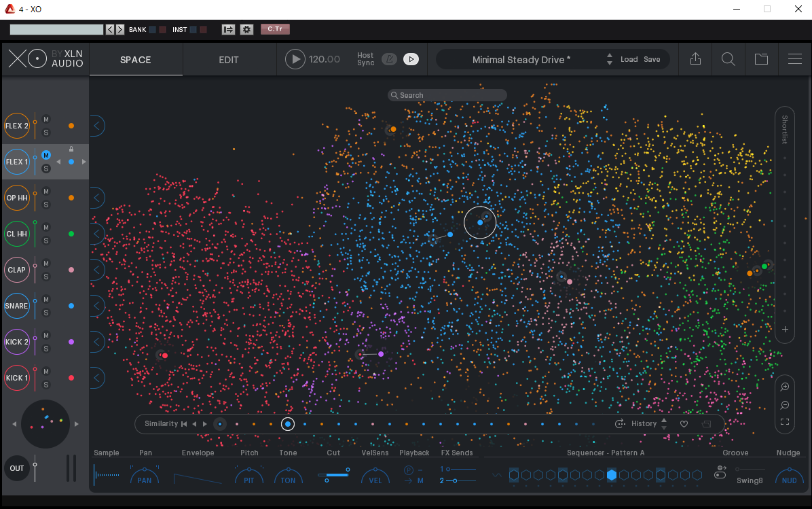Image resolution: width=812 pixels, height=509 pixels.
Task: Expand the CLAP channel chevron
Action: coord(97,270)
